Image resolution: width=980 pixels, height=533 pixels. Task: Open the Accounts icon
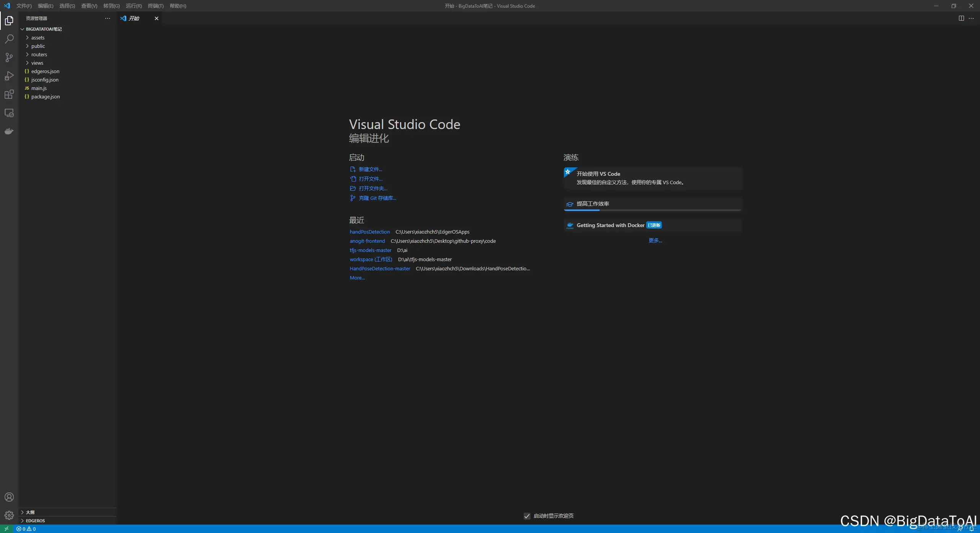point(9,497)
